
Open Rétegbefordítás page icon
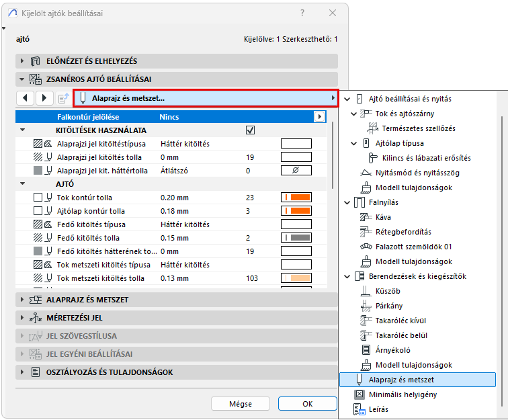pyautogui.click(x=366, y=232)
